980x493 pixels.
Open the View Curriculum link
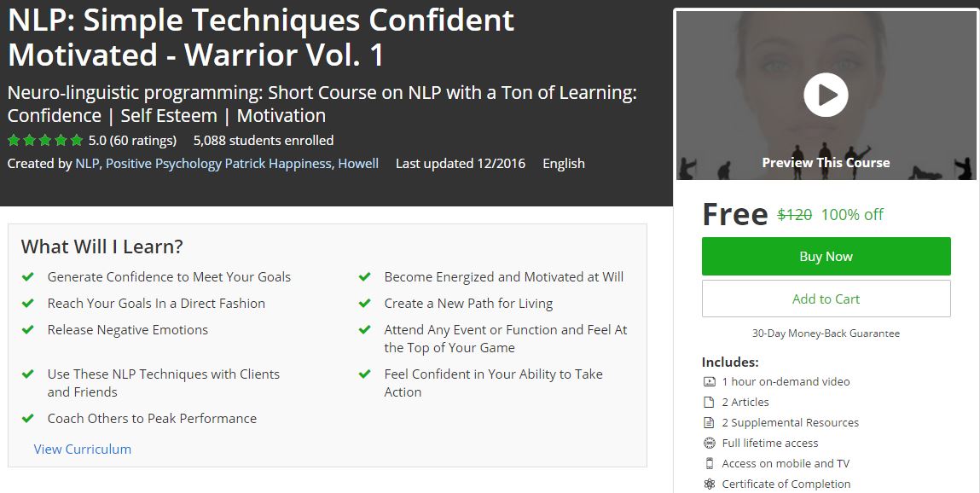coord(83,449)
